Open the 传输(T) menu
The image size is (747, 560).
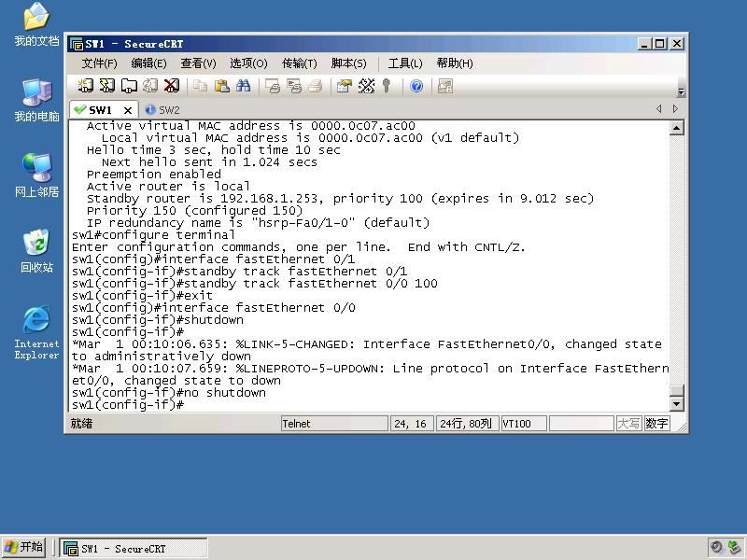299,63
